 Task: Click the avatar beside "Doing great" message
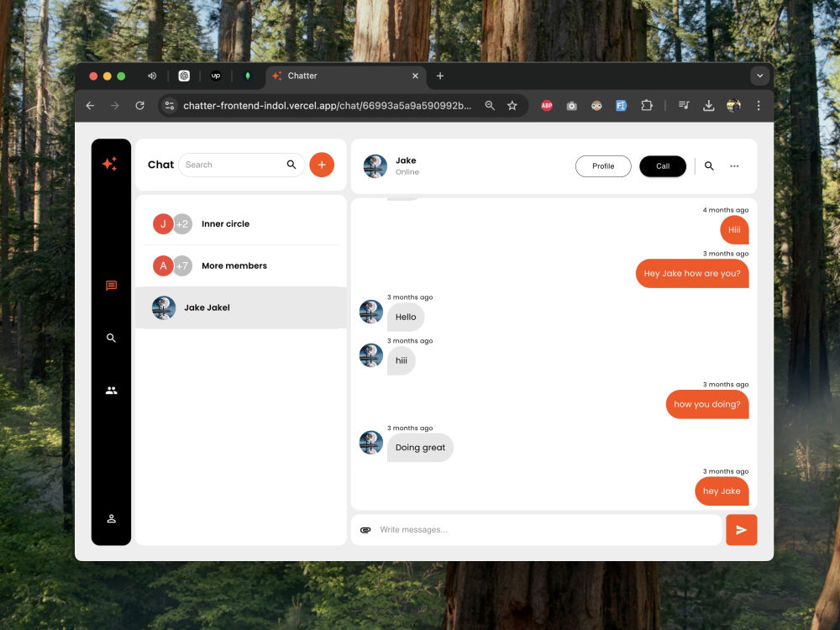pos(370,443)
